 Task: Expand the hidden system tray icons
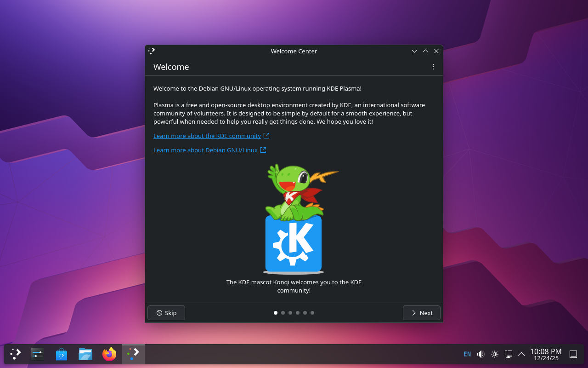(521, 354)
